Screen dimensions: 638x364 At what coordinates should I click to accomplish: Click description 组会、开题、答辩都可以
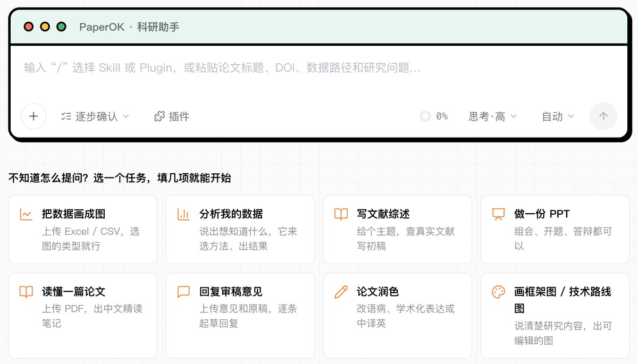(563, 239)
